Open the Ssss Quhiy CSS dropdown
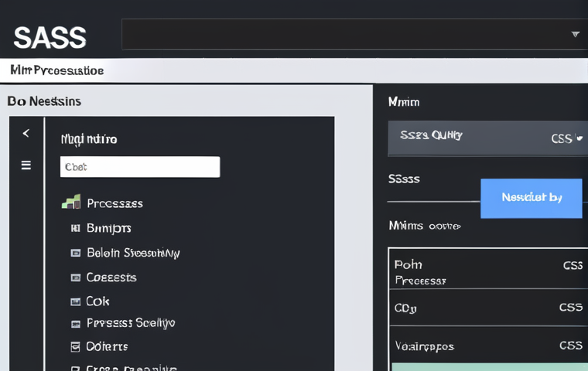The width and height of the screenshot is (588, 371). point(488,138)
